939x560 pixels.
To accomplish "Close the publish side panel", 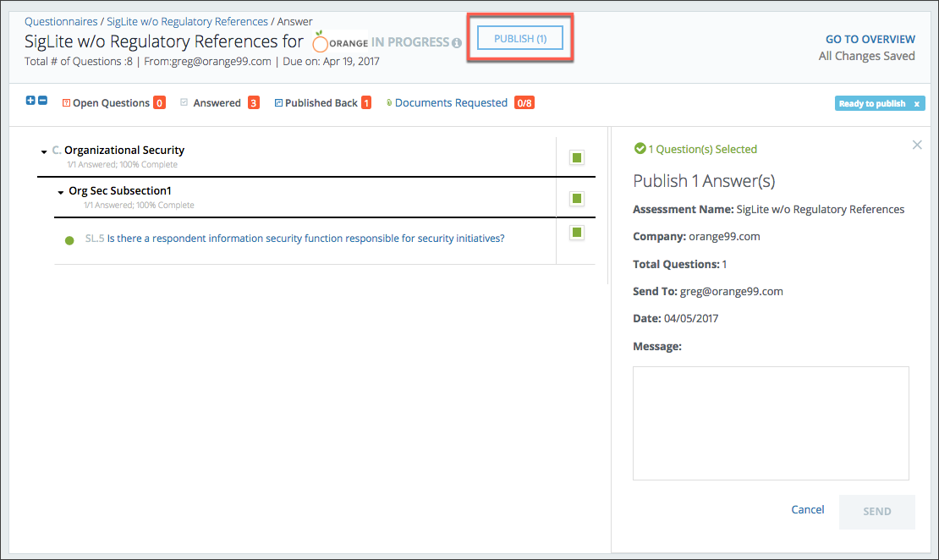I will 917,145.
